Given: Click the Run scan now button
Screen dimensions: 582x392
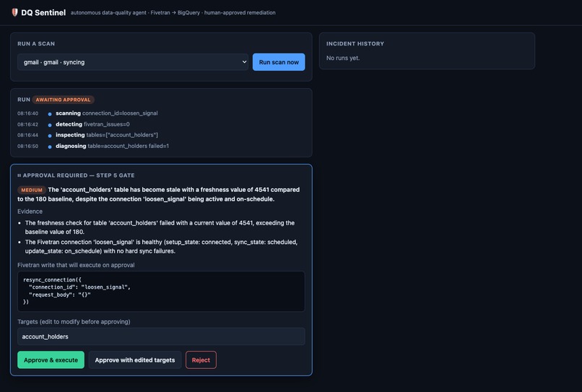Looking at the screenshot, I should click(x=279, y=62).
